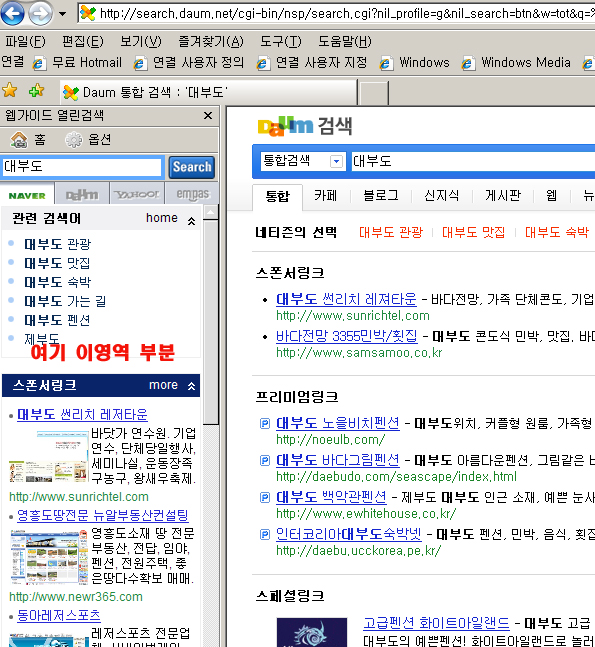The height and width of the screenshot is (647, 595).
Task: Open the 통합검색 category dropdown
Action: [302, 161]
